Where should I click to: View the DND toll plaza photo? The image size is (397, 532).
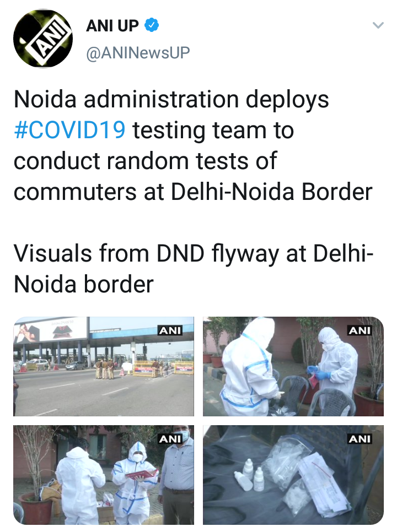coord(104,366)
